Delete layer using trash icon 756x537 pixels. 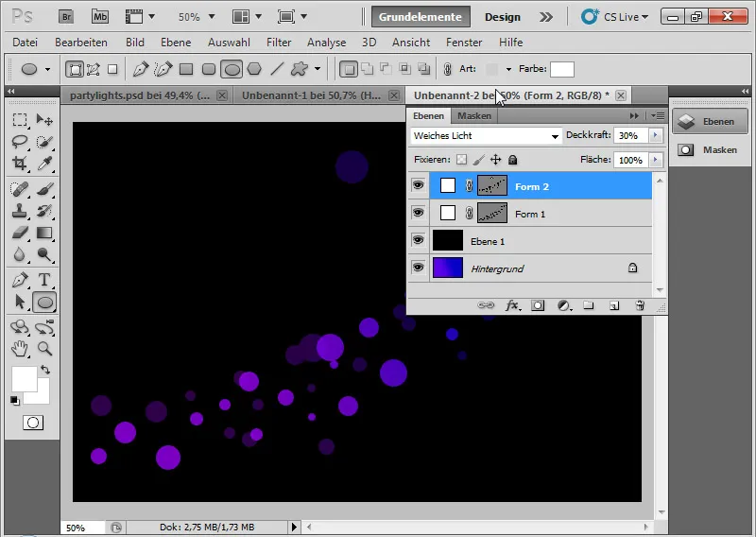[640, 305]
